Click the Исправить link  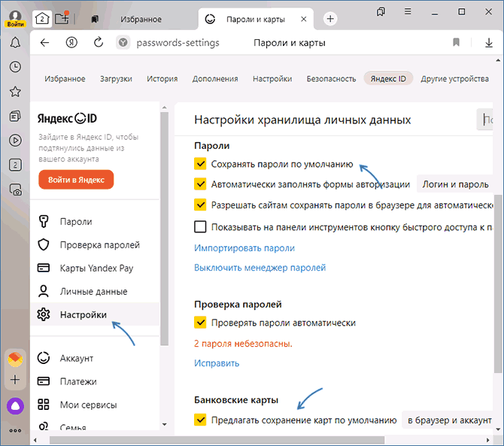217,363
